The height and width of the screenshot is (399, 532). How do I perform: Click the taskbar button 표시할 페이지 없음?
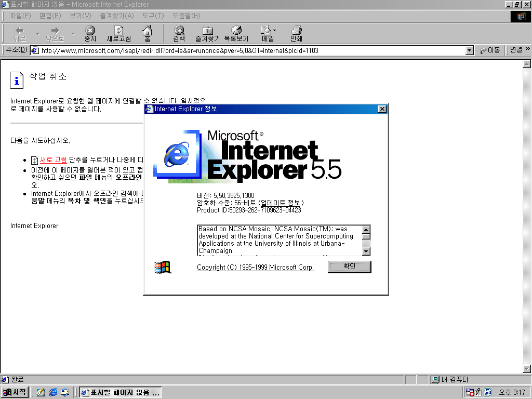[x=121, y=393]
